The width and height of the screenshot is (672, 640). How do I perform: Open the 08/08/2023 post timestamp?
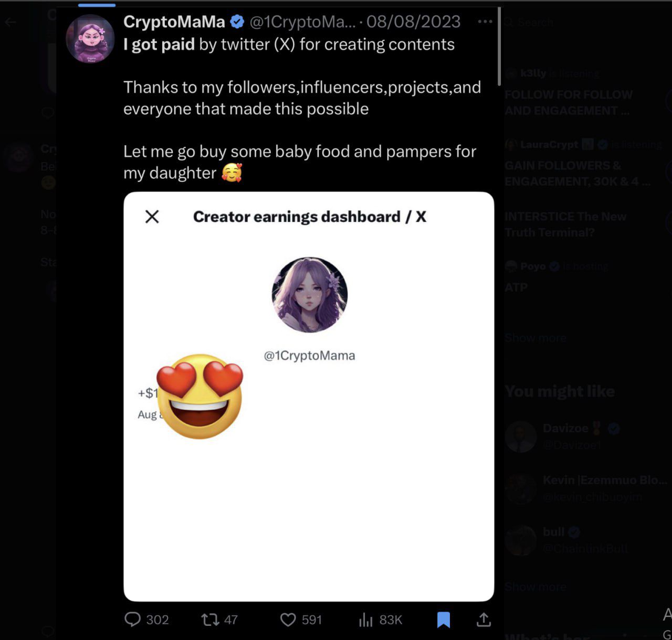click(x=413, y=22)
